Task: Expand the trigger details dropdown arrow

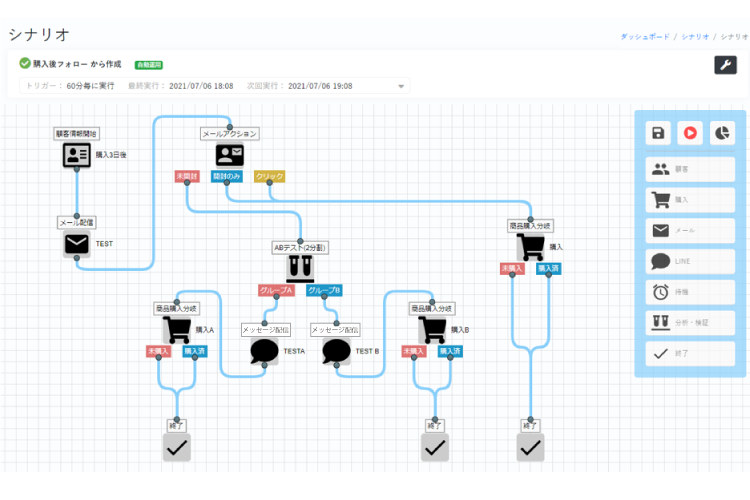Action: [402, 86]
